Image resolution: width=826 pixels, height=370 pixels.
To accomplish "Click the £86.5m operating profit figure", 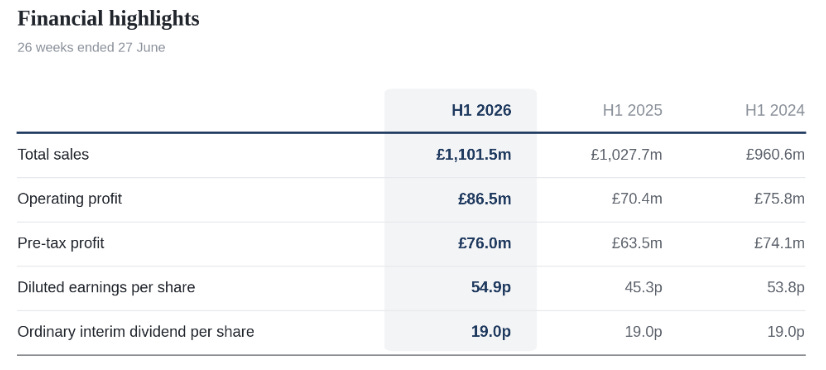I will pyautogui.click(x=485, y=199).
